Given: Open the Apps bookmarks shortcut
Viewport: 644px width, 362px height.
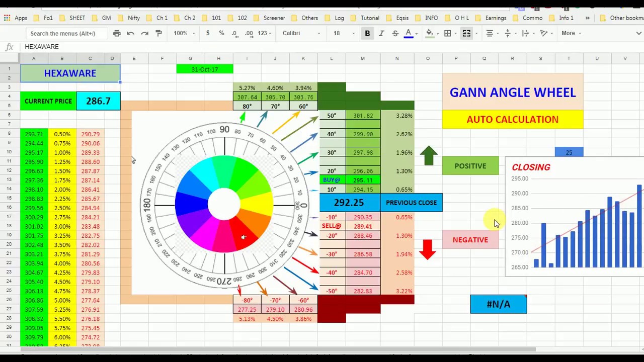Looking at the screenshot, I should click(x=15, y=18).
